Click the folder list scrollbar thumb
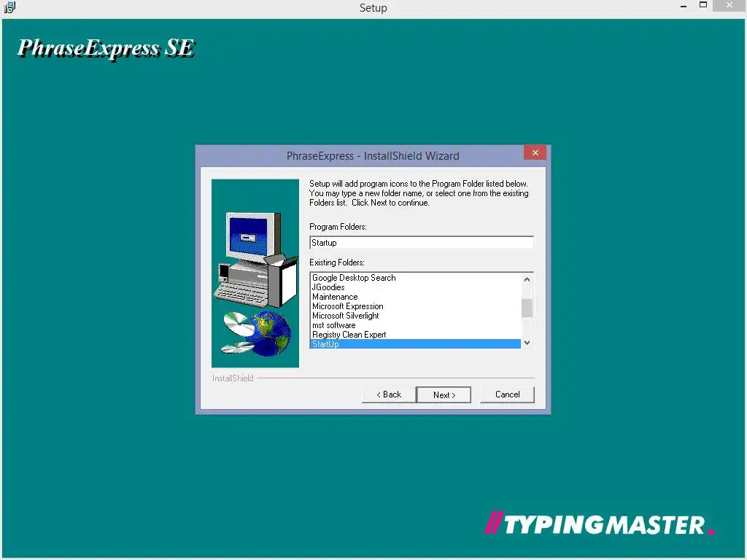This screenshot has width=747, height=560. tap(527, 308)
